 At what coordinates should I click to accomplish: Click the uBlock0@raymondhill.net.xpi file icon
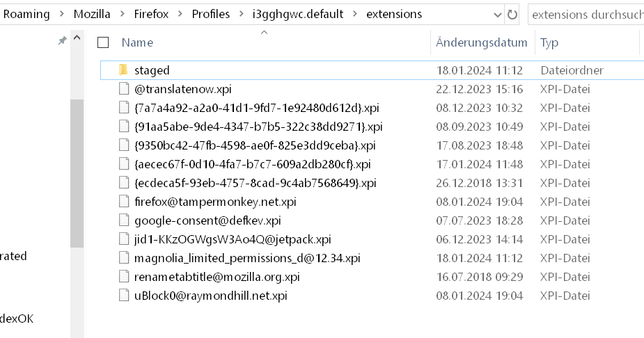[x=123, y=296]
